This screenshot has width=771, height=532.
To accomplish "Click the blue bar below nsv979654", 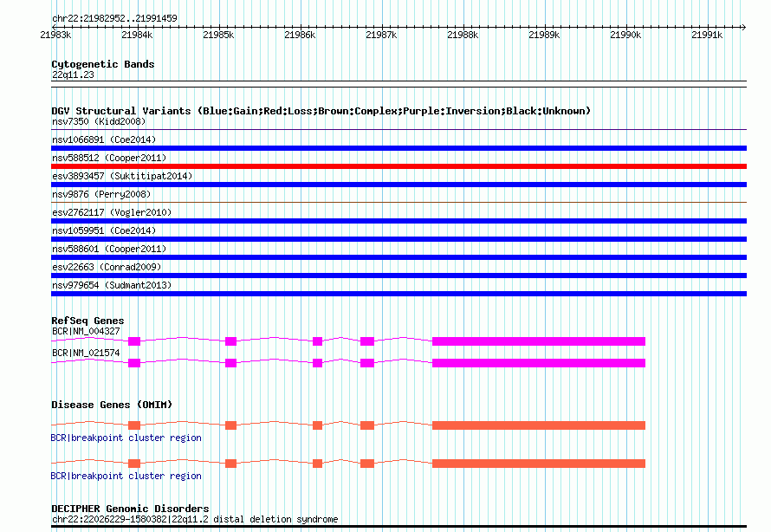I will click(x=398, y=294).
